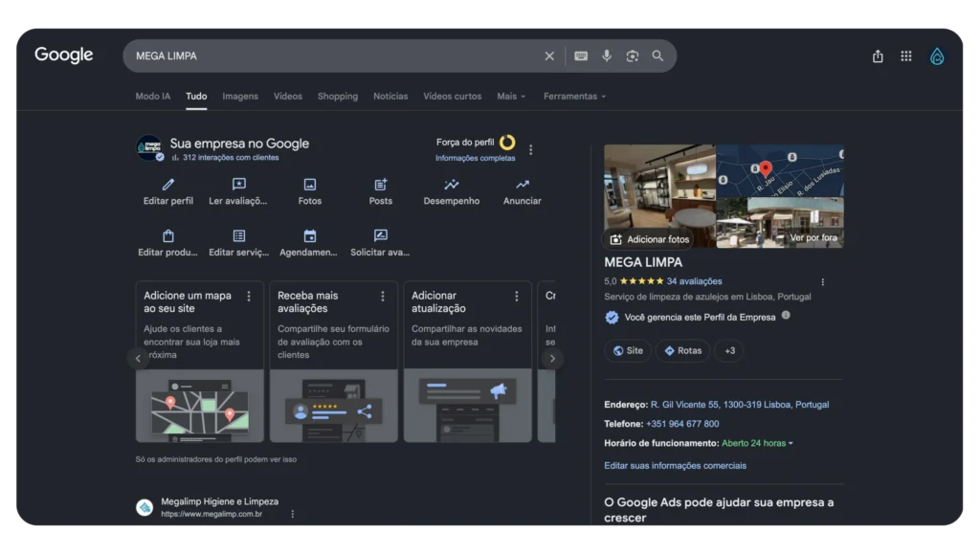The width and height of the screenshot is (980, 554).
Task: Click phone number +351 964 677 800
Action: (x=681, y=424)
